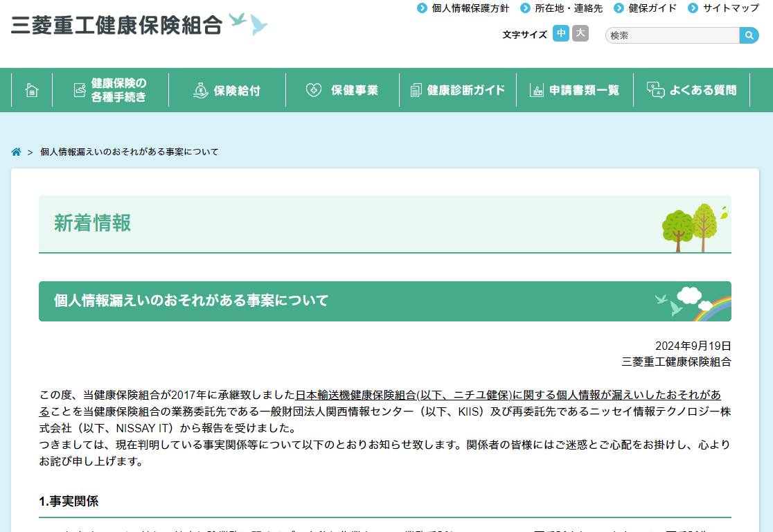Screen dimensions: 773x532
Task: Set text size to 中
Action: [561, 33]
